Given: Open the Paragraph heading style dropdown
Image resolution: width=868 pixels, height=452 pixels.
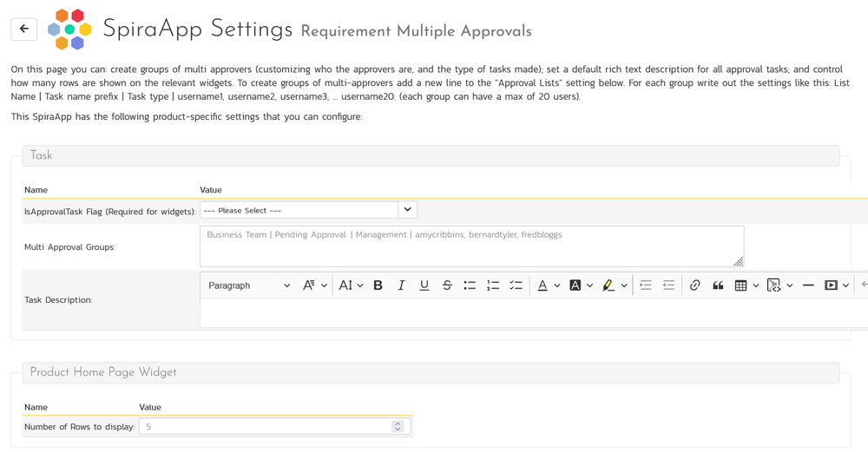Looking at the screenshot, I should tap(249, 285).
